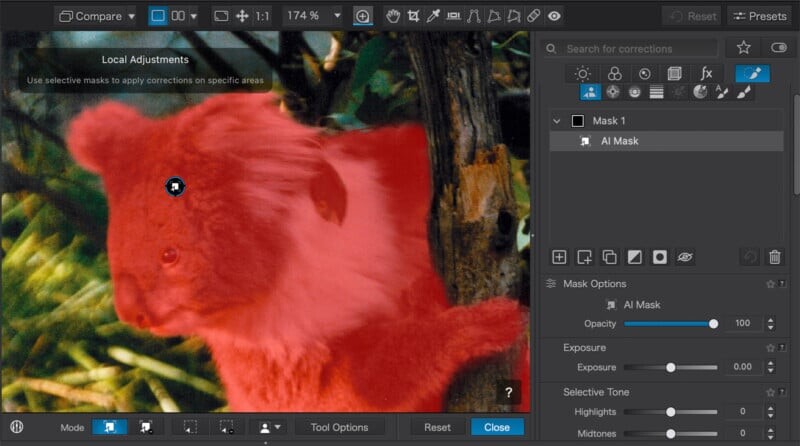
Task: Adjust the Exposure slider
Action: coord(671,367)
